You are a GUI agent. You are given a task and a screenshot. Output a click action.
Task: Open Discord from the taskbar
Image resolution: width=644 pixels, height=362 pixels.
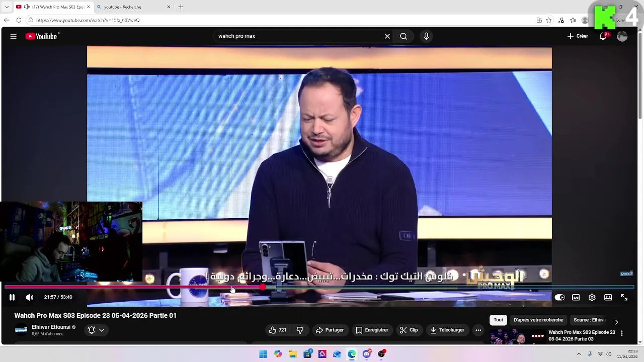point(367,354)
